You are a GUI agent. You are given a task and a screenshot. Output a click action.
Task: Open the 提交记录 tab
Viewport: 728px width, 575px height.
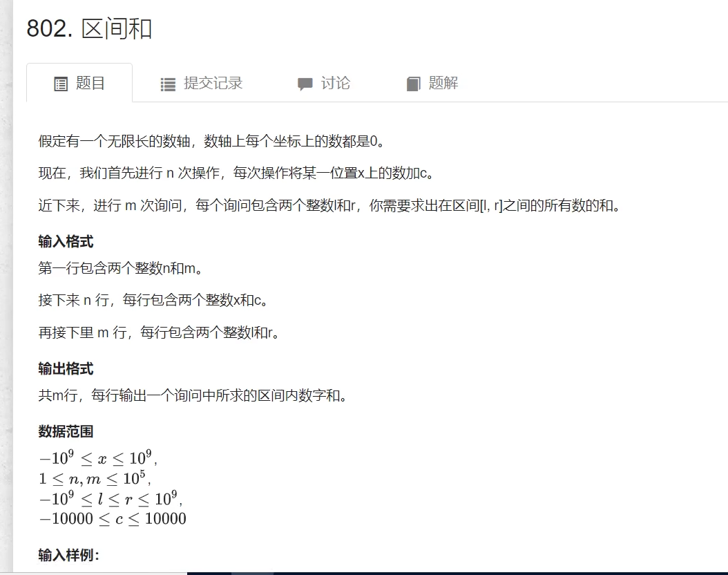pyautogui.click(x=202, y=83)
